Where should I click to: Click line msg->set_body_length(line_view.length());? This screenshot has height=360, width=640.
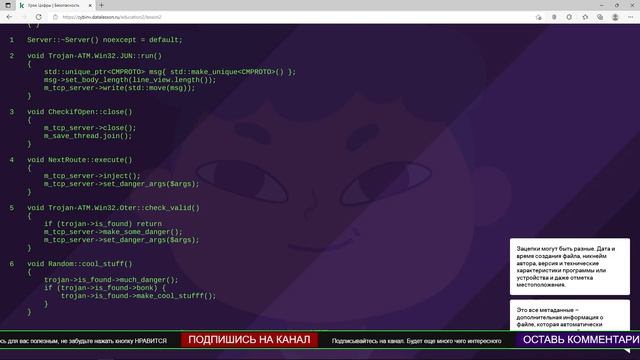pos(130,80)
